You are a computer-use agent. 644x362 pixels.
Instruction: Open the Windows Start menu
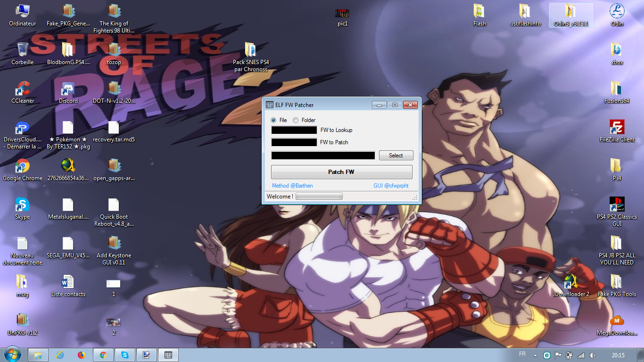tap(13, 354)
